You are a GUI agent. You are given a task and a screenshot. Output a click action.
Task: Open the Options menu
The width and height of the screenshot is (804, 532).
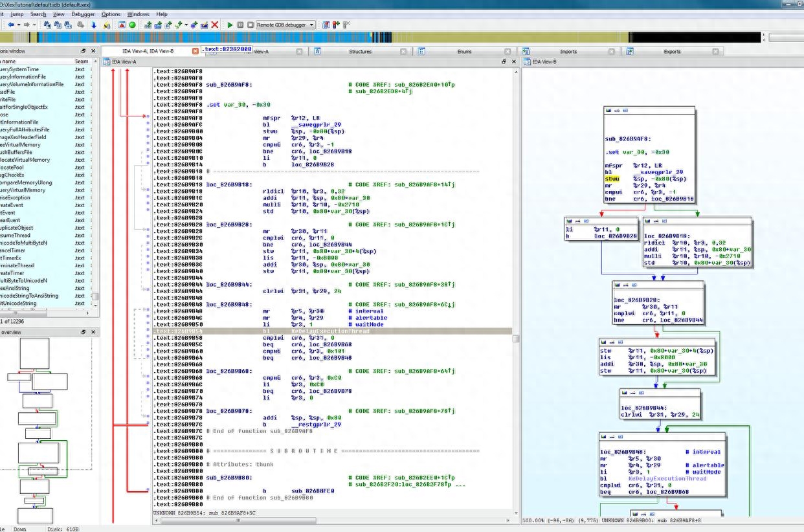tap(111, 14)
